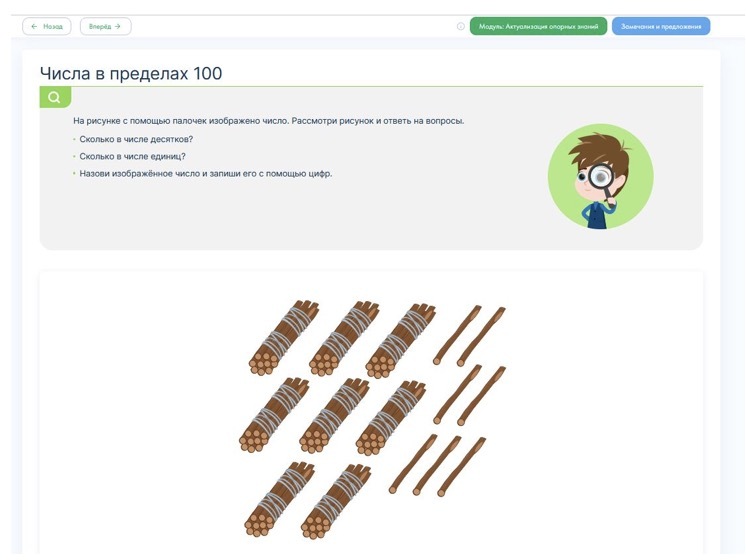Click the heading Числа в пределах 100
The image size is (746, 560).
[131, 73]
